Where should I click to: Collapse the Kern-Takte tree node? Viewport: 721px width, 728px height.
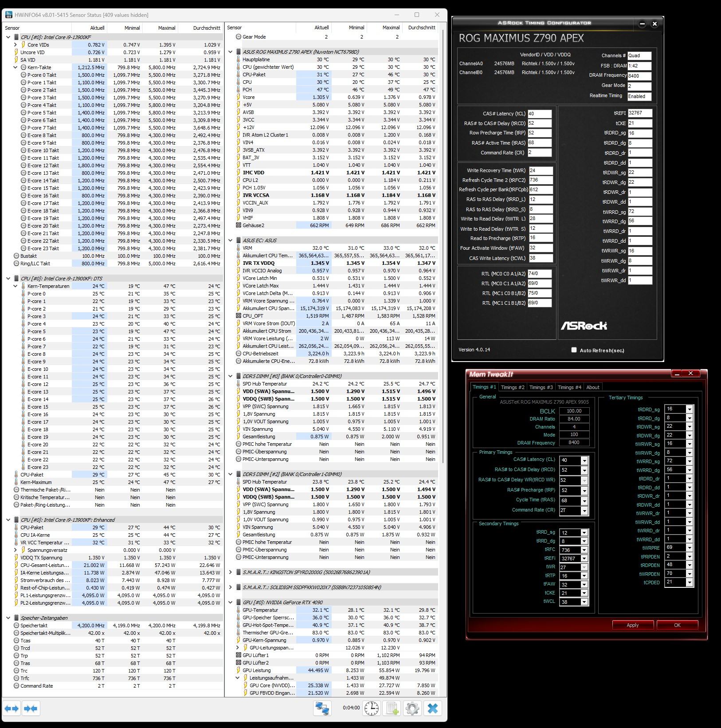coord(16,67)
